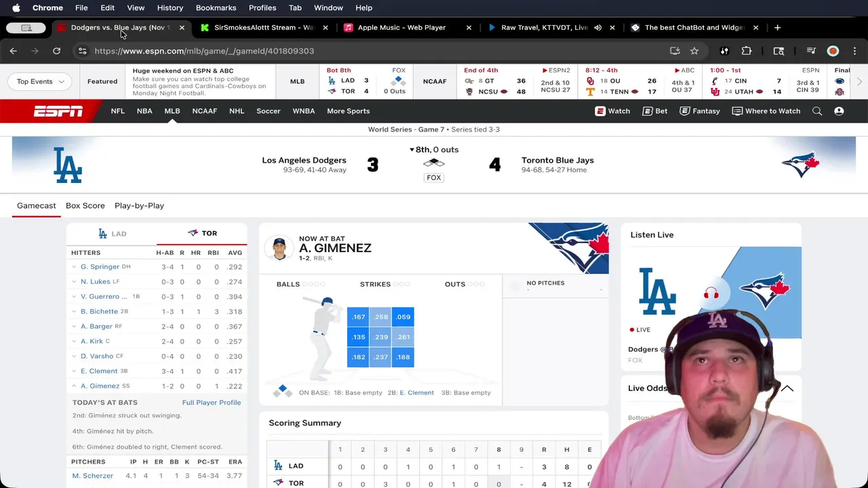Open ESPN user account icon

point(839,111)
